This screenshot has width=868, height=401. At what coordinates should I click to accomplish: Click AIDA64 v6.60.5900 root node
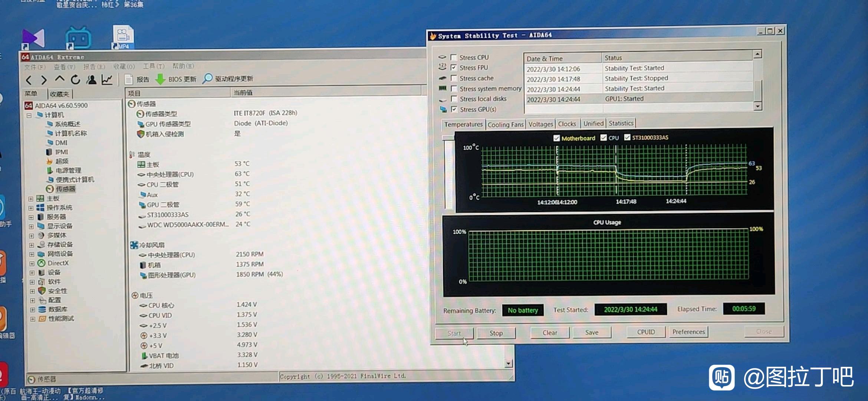(x=56, y=105)
